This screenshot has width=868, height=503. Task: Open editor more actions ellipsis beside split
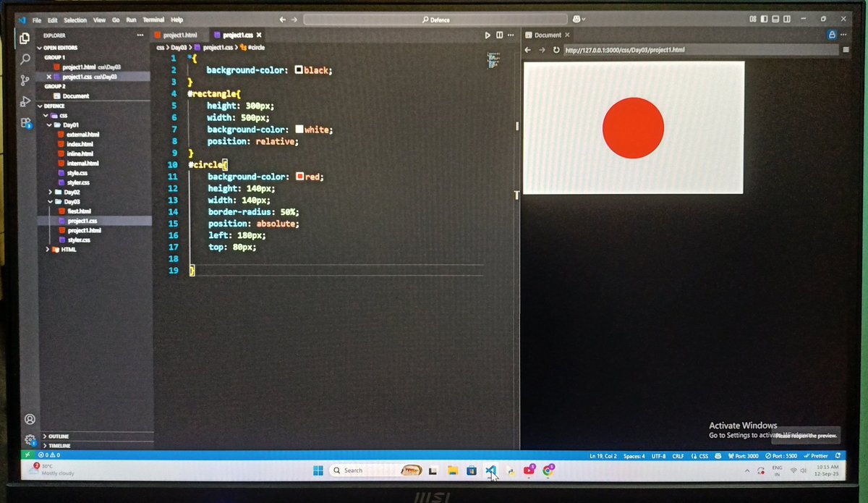point(511,35)
